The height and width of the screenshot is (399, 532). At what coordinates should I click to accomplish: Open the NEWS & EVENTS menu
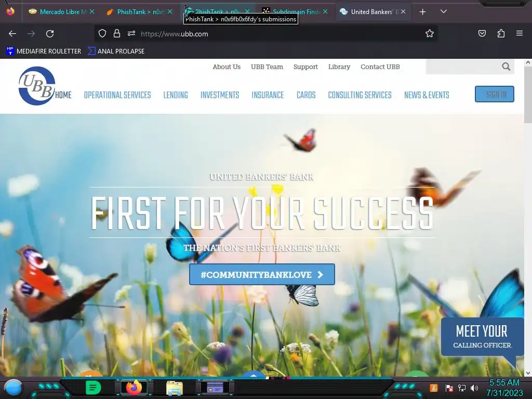point(427,95)
